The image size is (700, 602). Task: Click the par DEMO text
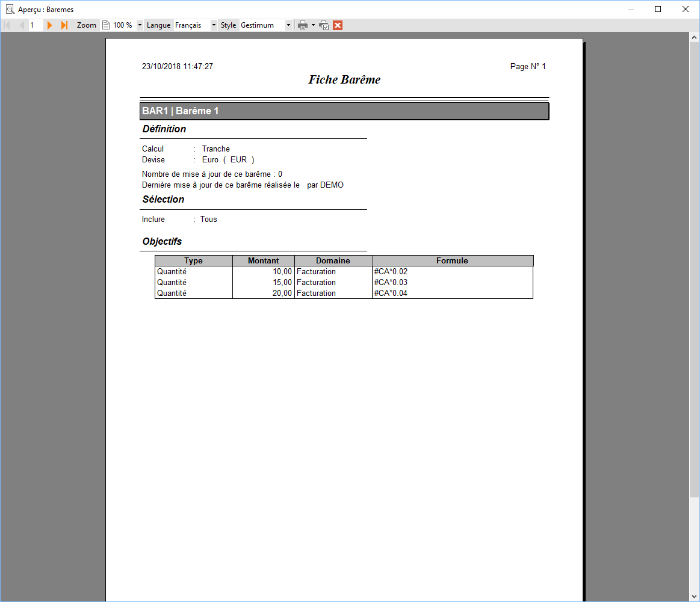tap(325, 185)
